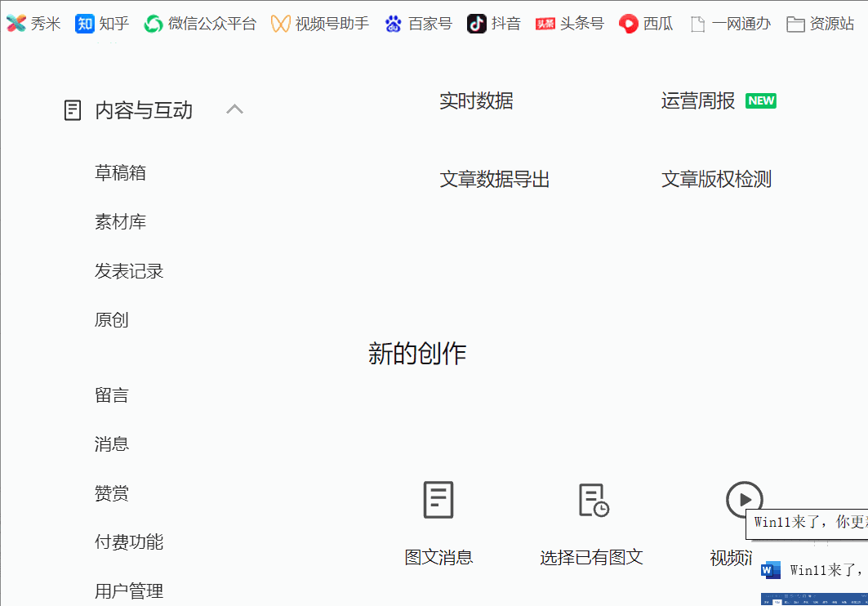Click the 图文消息 label

coord(438,557)
